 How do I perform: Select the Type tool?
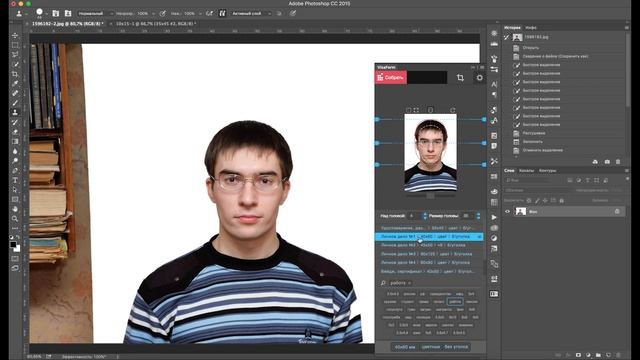point(15,180)
